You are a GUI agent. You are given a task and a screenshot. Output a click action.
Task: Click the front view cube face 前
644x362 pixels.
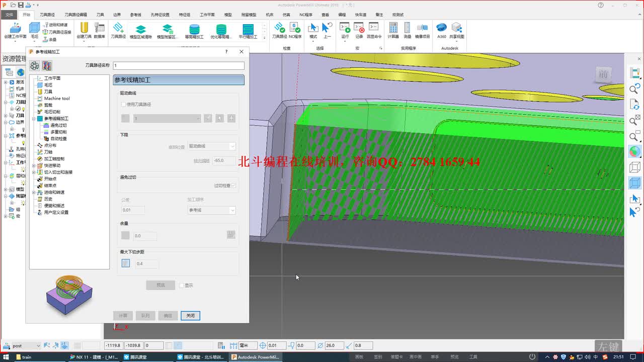pyautogui.click(x=603, y=75)
